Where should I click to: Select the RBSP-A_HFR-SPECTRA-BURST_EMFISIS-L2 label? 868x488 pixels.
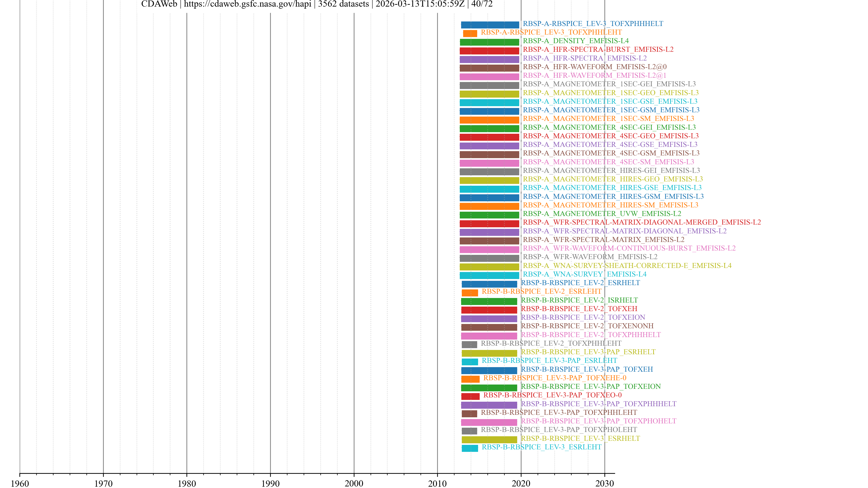[x=598, y=49]
